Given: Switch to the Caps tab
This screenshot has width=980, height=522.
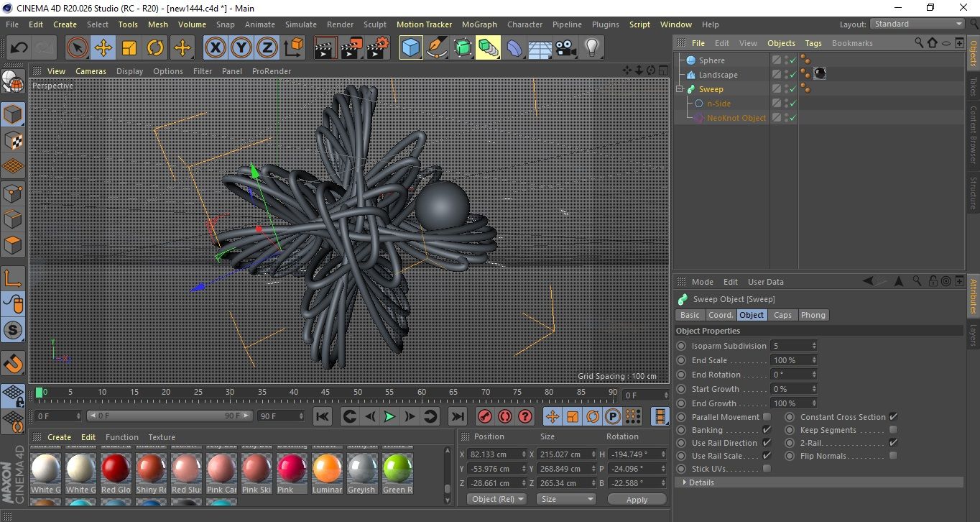Looking at the screenshot, I should click(x=782, y=315).
